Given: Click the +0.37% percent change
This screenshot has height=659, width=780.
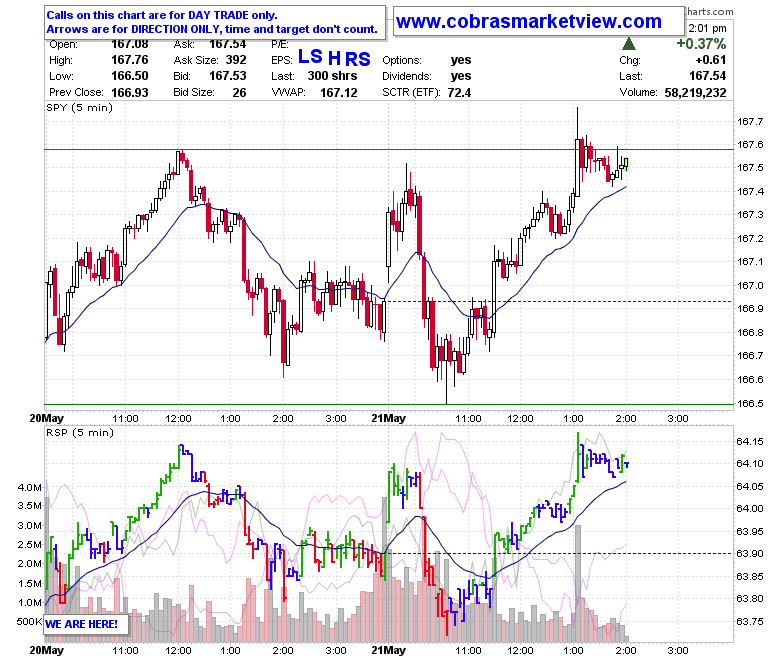Looking at the screenshot, I should point(701,44).
